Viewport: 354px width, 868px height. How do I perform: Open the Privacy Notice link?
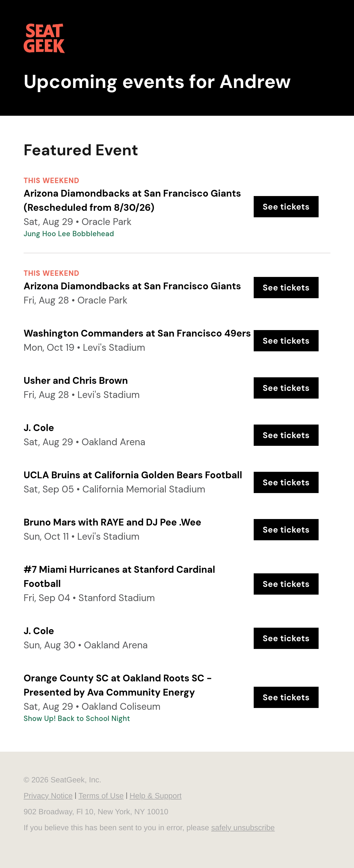click(x=48, y=796)
